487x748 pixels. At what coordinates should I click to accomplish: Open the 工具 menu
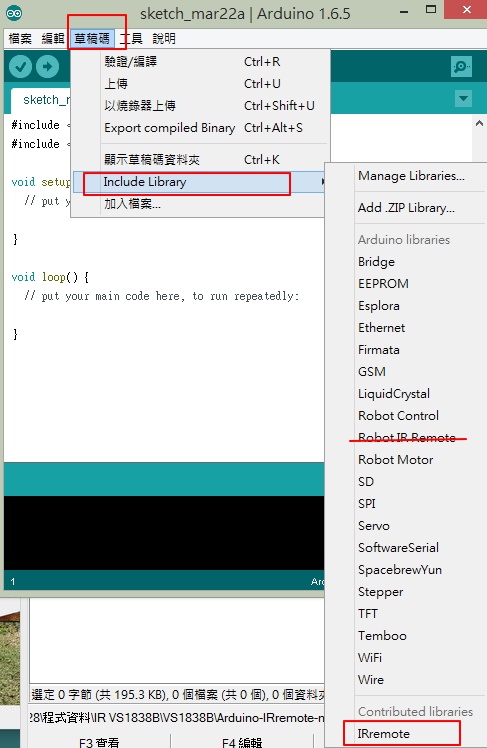(x=131, y=39)
